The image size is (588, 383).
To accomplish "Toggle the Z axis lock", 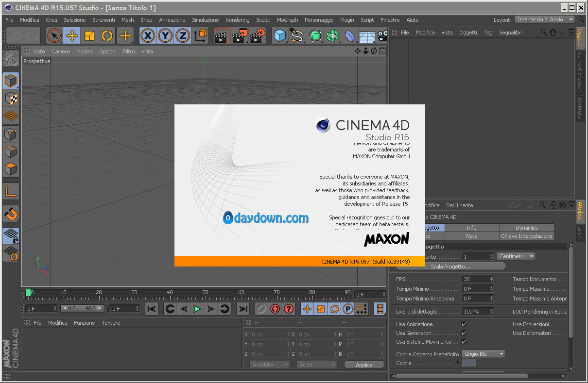I will point(183,35).
